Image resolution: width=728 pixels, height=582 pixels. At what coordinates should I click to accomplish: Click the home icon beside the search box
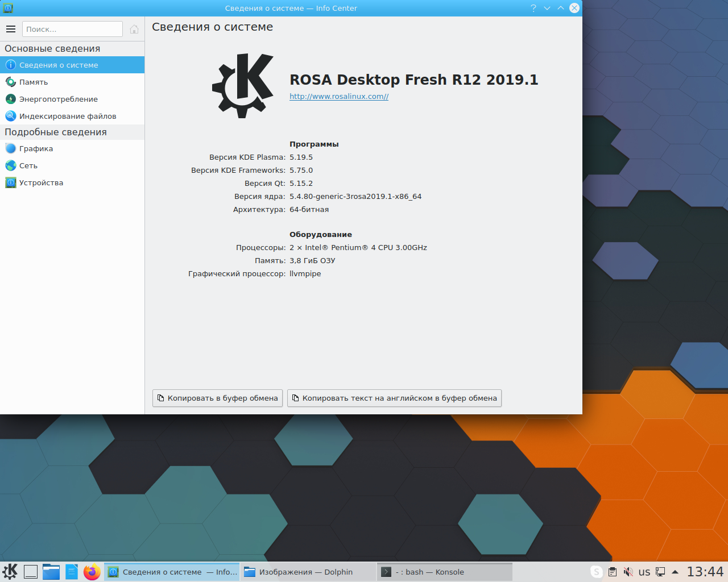[x=134, y=29]
